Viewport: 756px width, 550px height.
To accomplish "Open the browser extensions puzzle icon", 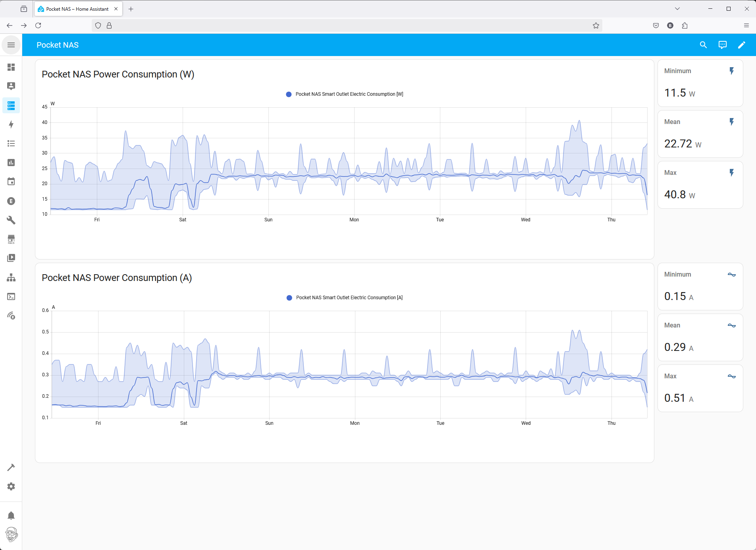I will pos(685,25).
